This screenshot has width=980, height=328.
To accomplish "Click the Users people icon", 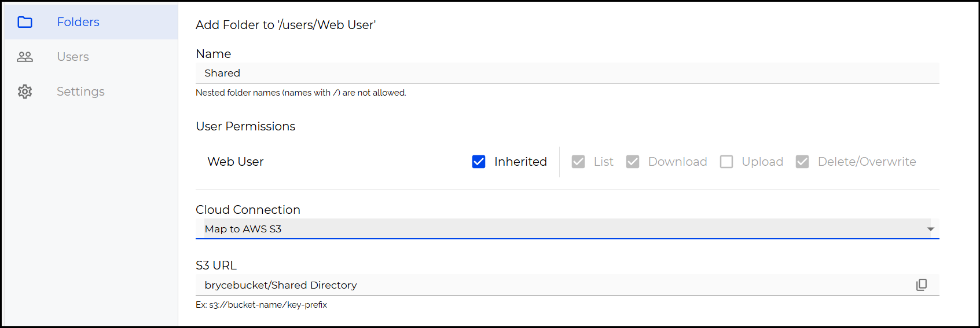I will coord(25,57).
